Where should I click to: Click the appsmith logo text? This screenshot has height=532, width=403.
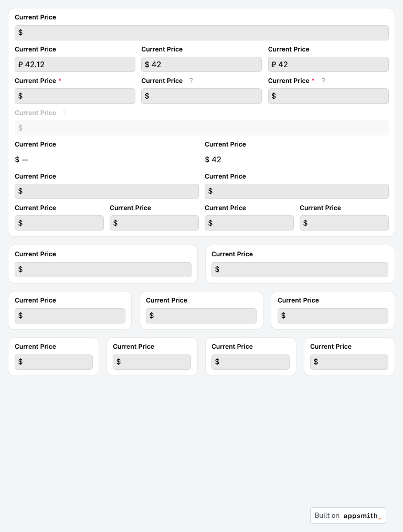click(362, 516)
